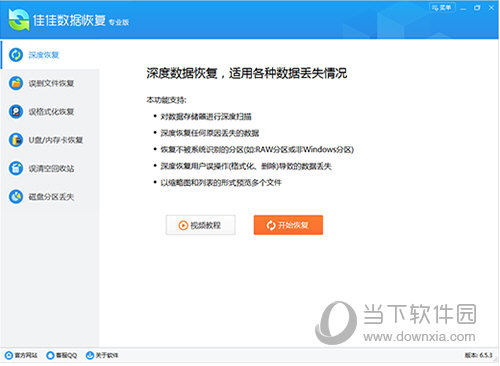Click the bullet 深度恢复任何原因丢失的数据
The width and height of the screenshot is (500, 366).
pyautogui.click(x=210, y=133)
